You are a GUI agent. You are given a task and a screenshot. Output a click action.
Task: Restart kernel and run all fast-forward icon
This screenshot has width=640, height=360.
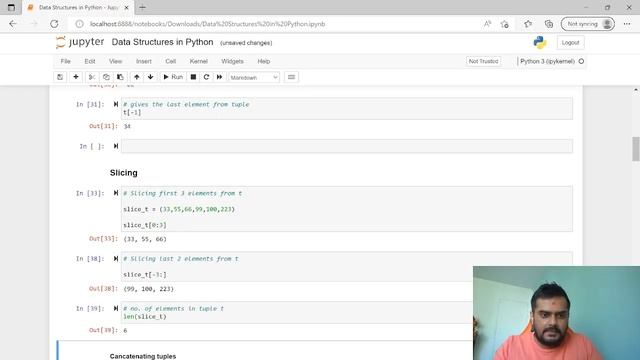point(220,77)
